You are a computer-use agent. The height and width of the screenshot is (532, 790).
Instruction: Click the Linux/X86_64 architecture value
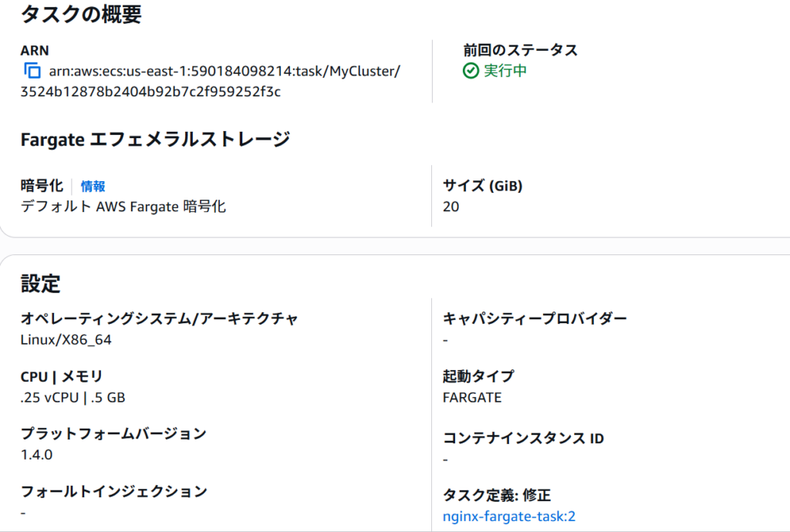pyautogui.click(x=66, y=340)
